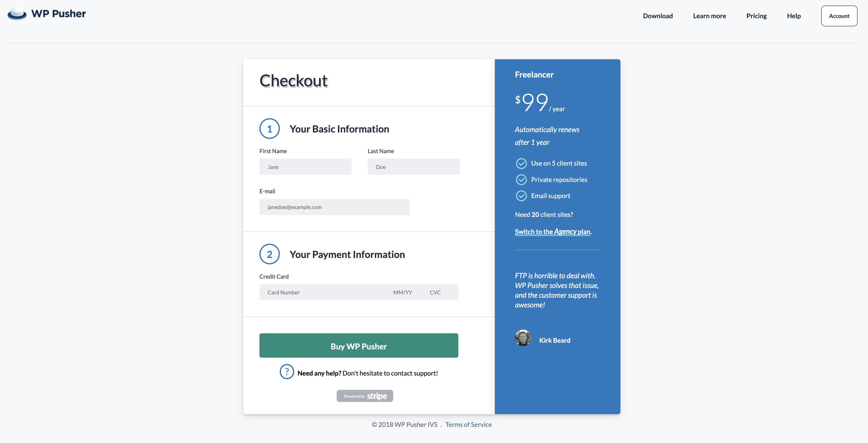868x443 pixels.
Task: Click the Your Basic Information heading
Action: [339, 129]
